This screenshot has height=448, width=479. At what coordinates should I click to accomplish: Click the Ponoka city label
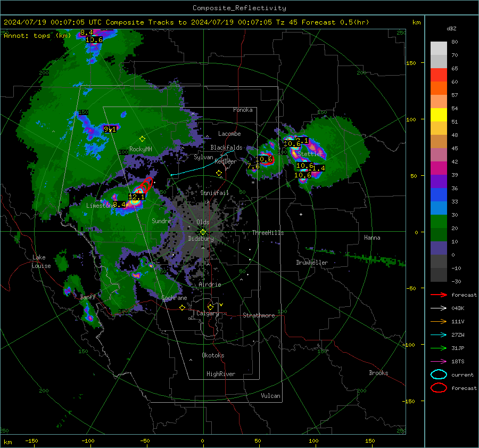click(243, 110)
